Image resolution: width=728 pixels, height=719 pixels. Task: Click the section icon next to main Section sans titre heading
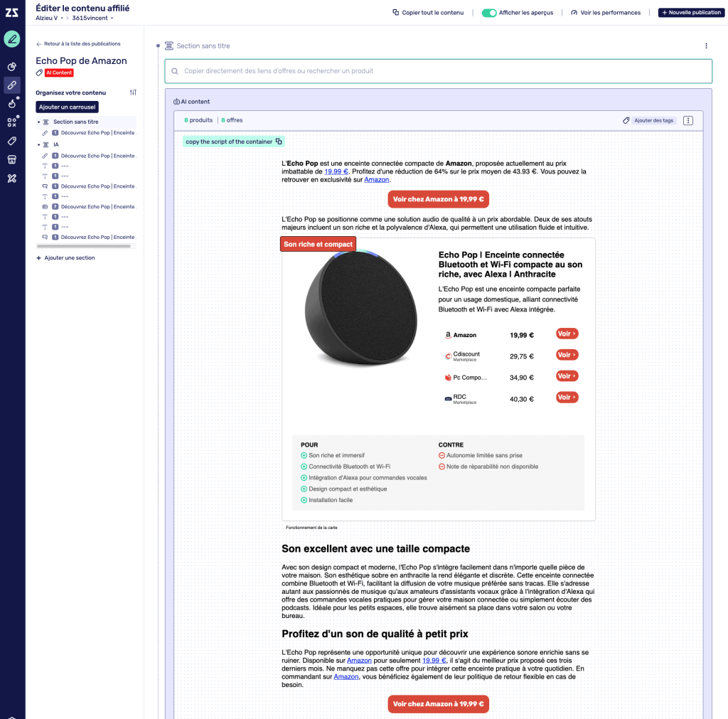coord(169,46)
